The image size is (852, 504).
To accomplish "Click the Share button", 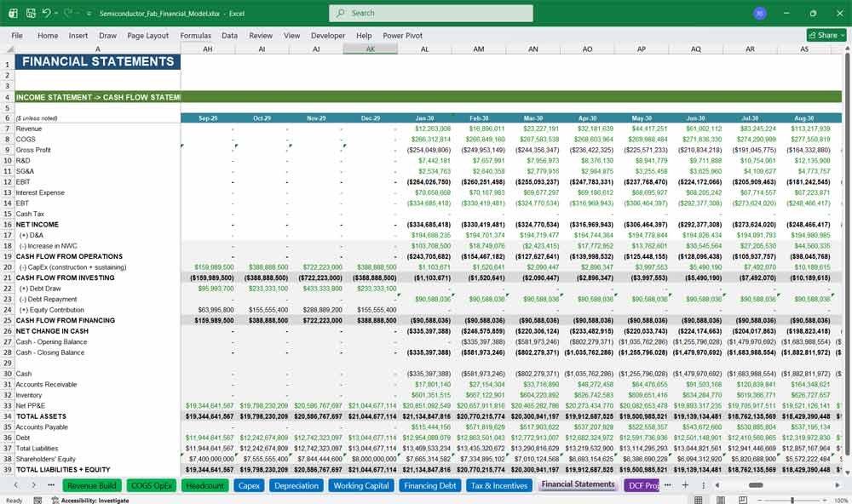I will pos(826,35).
